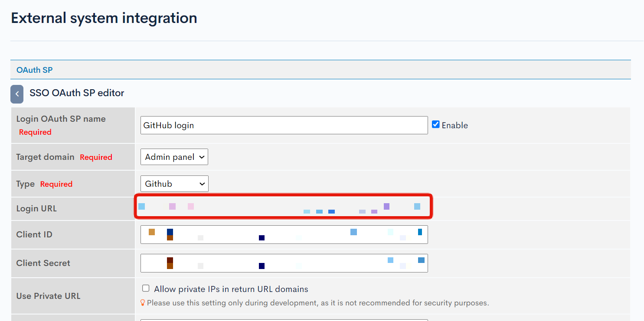Expand the Type dropdown set to Github
Viewport: 644px width, 321px height.
pyautogui.click(x=174, y=184)
